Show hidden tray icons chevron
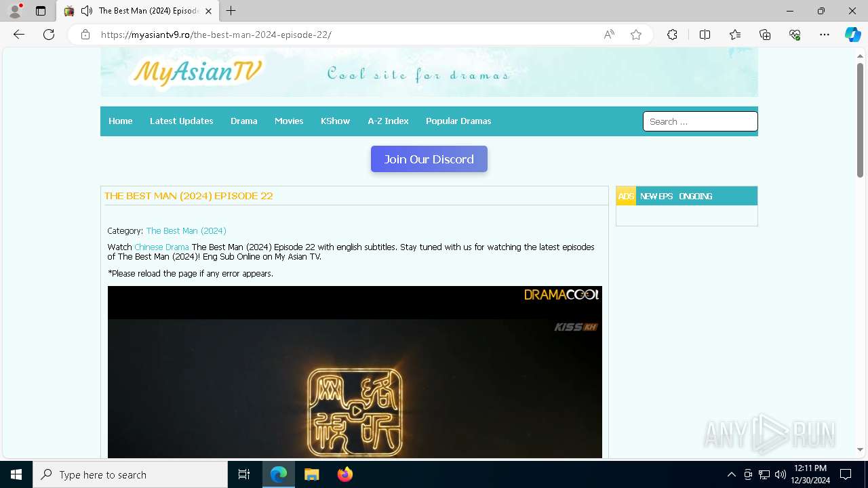Image resolution: width=868 pixels, height=488 pixels. 731,474
